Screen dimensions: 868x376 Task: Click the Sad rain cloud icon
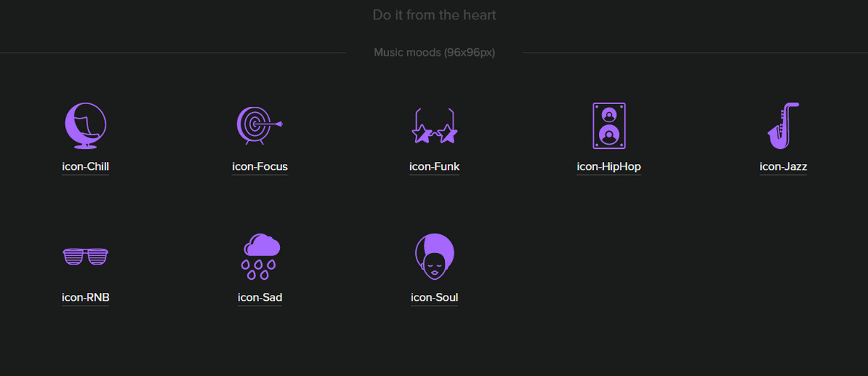point(259,256)
